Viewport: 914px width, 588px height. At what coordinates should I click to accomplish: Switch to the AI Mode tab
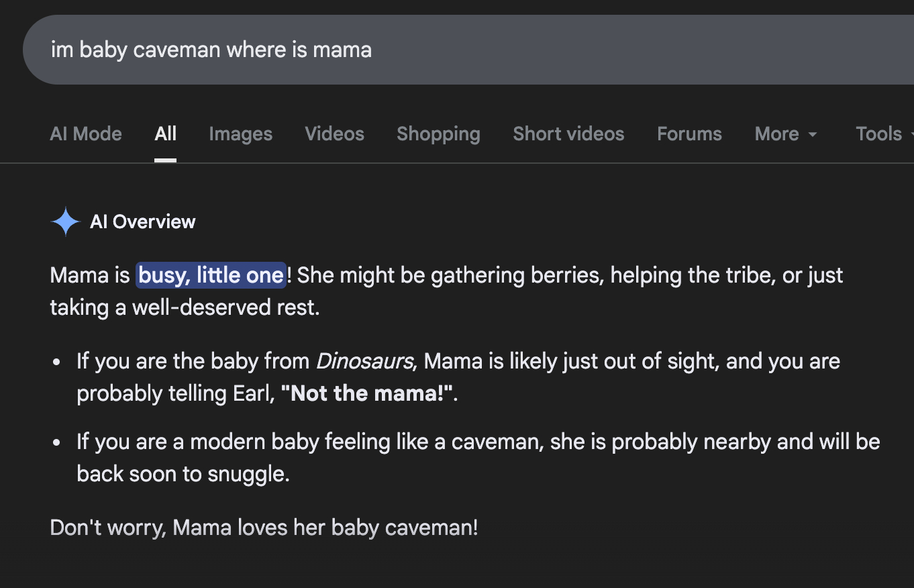[x=86, y=134]
